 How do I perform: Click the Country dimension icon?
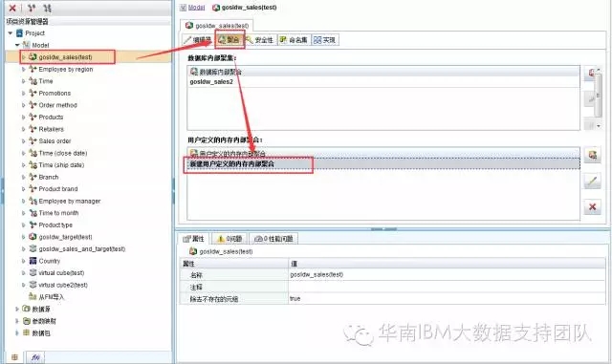point(33,261)
